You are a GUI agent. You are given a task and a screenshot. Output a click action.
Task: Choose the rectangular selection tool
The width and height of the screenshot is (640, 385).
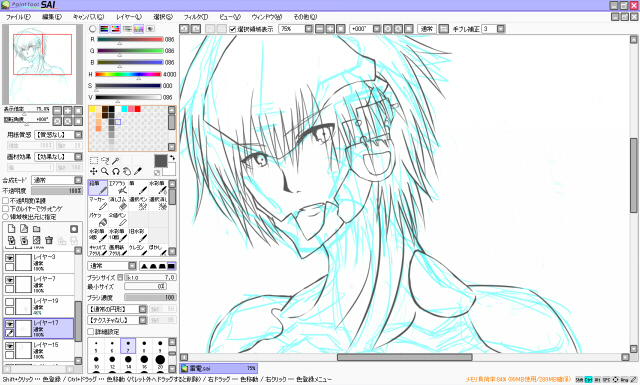coord(93,160)
